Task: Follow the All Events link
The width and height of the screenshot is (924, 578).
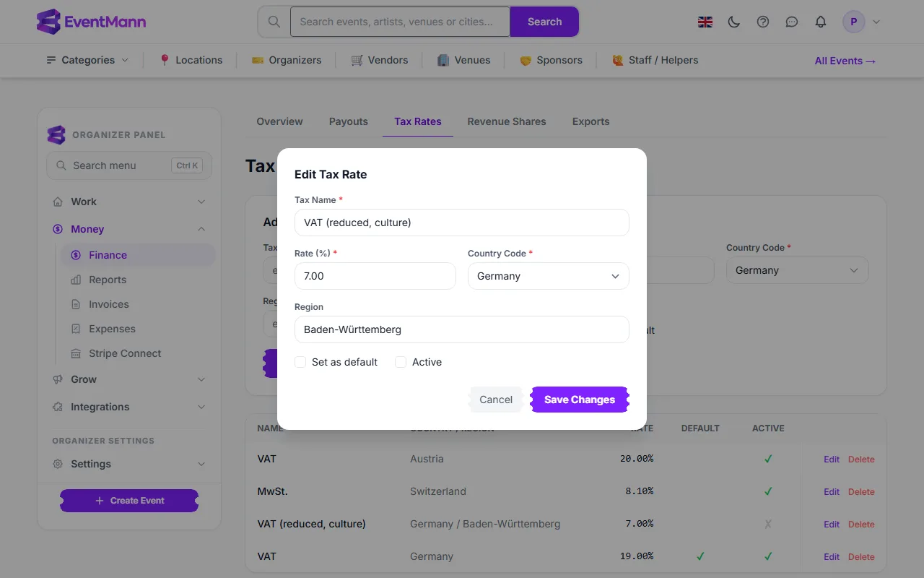Action: tap(845, 61)
